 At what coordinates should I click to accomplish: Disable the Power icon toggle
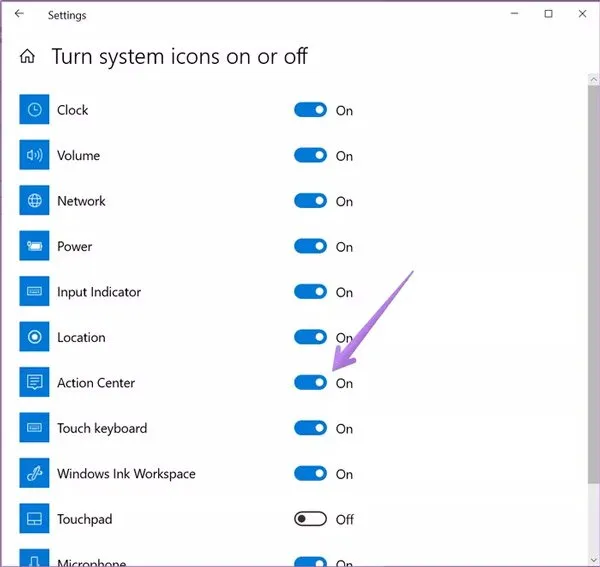click(311, 247)
